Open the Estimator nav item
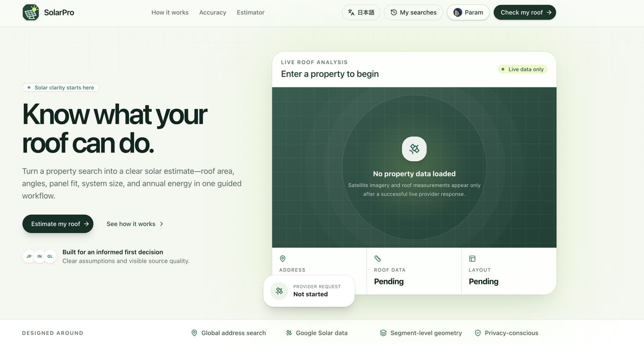The image size is (644, 345). pyautogui.click(x=250, y=12)
